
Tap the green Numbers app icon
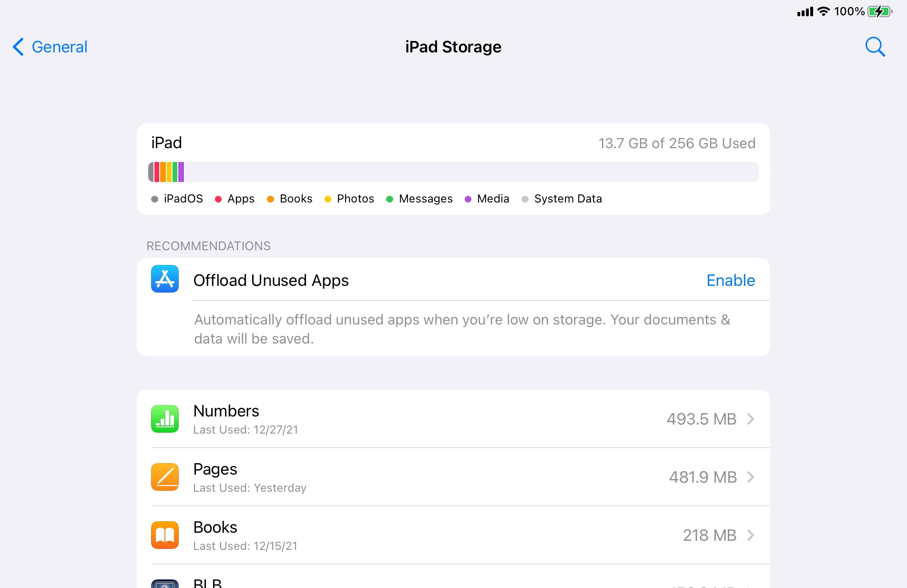[165, 419]
